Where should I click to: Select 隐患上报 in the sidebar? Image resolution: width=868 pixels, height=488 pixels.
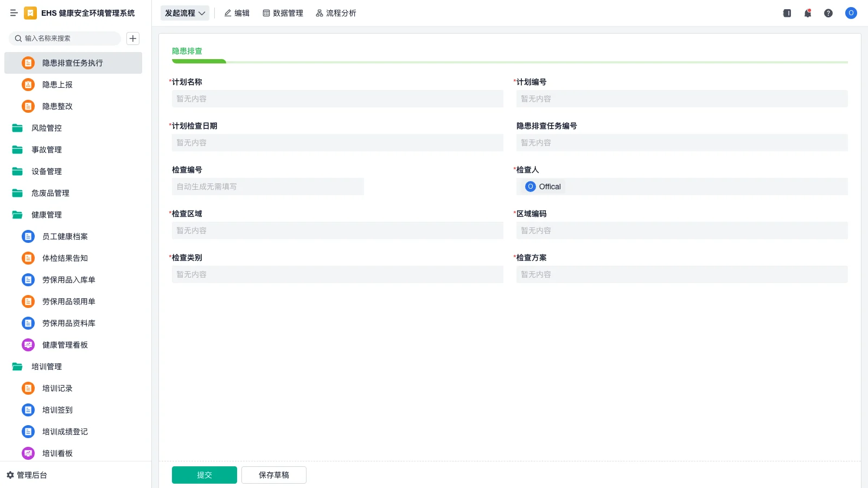coord(57,85)
